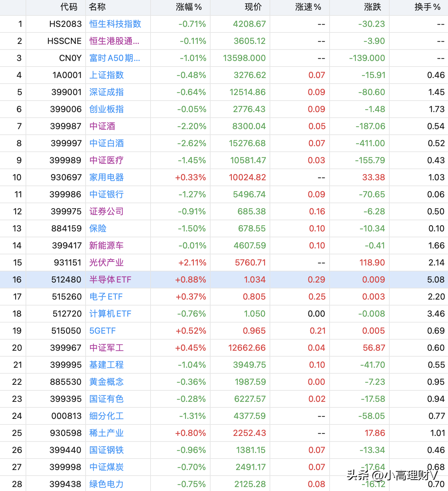Select code 515260 cell
448x491 pixels.
click(x=67, y=297)
